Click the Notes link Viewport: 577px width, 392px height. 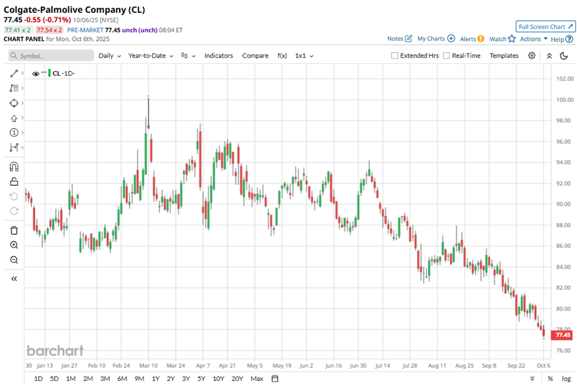pyautogui.click(x=395, y=39)
